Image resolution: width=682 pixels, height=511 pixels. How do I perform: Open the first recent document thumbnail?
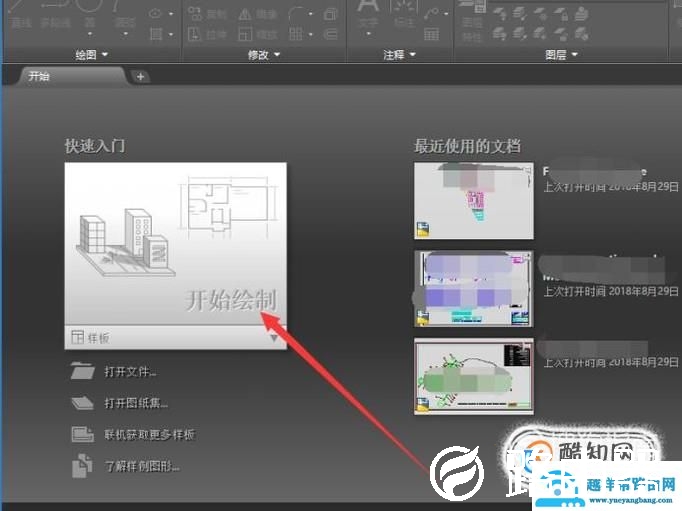pyautogui.click(x=473, y=201)
